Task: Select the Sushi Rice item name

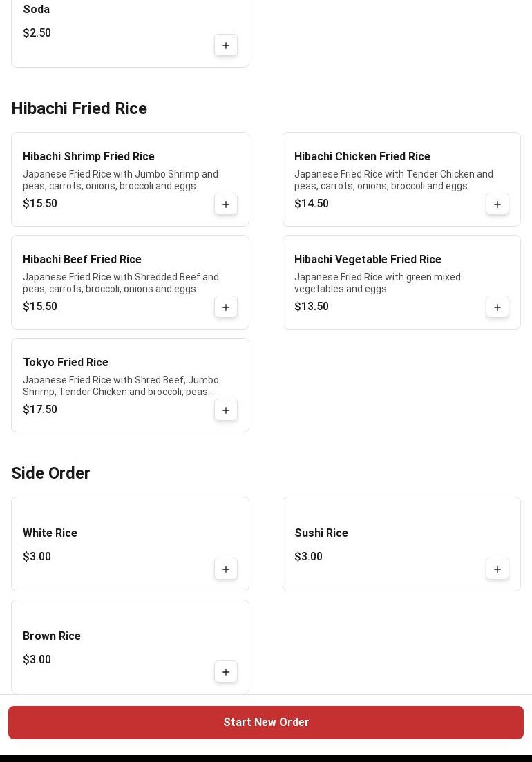Action: pyautogui.click(x=321, y=533)
